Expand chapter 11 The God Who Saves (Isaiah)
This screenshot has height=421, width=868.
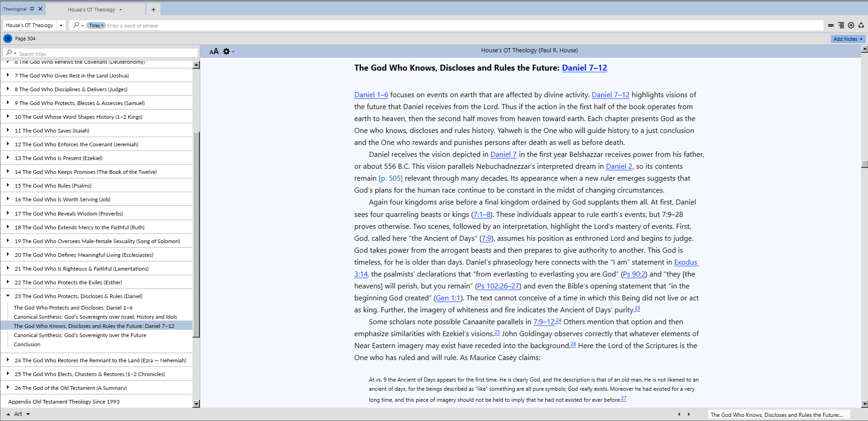(x=8, y=130)
